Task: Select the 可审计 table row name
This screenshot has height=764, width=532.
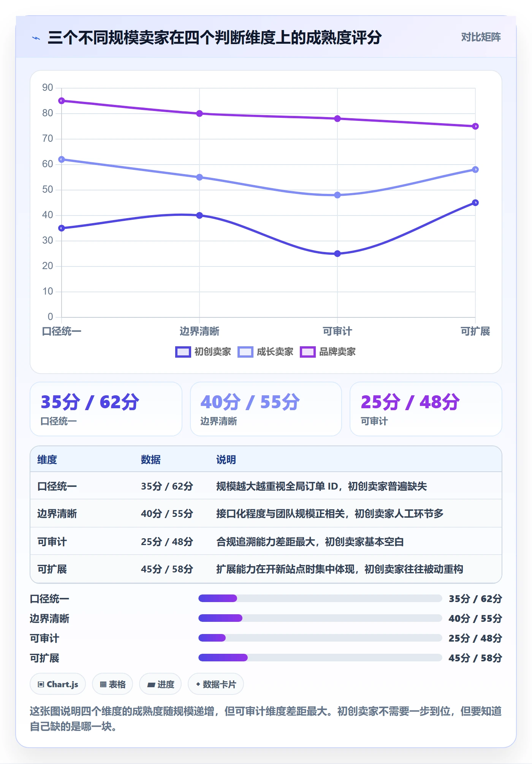Action: tap(52, 542)
